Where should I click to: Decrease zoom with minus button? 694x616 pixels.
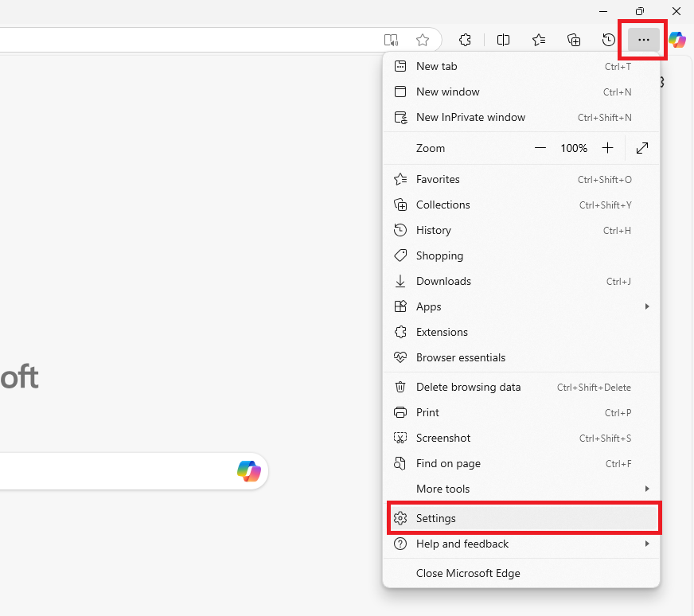point(540,148)
